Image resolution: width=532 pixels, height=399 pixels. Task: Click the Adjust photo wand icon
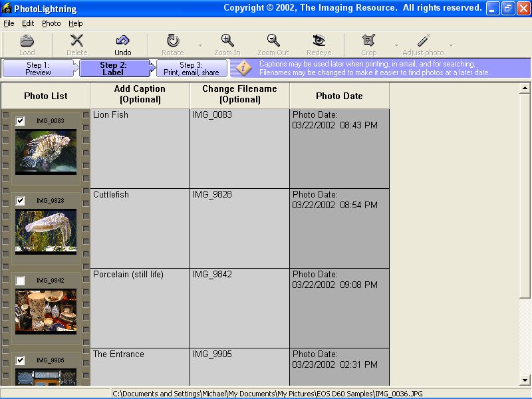coord(423,41)
